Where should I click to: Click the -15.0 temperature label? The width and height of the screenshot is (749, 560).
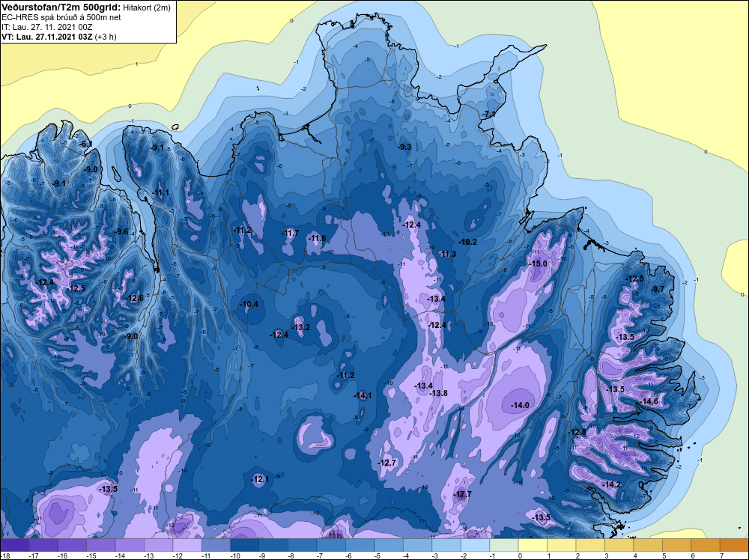pos(539,264)
